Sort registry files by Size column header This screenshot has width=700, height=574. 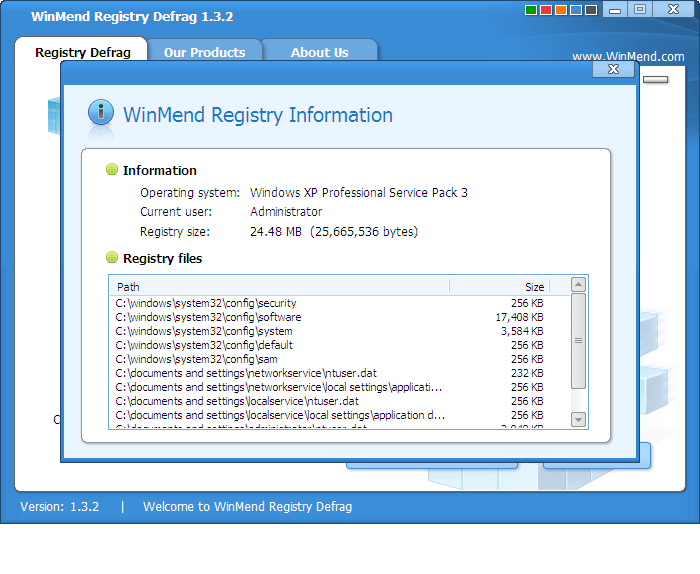pyautogui.click(x=498, y=287)
